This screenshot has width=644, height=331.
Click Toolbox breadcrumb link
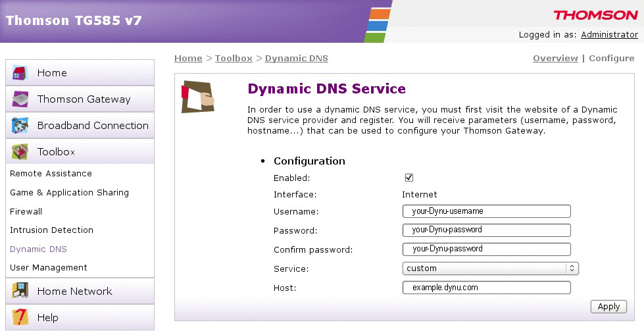click(234, 59)
